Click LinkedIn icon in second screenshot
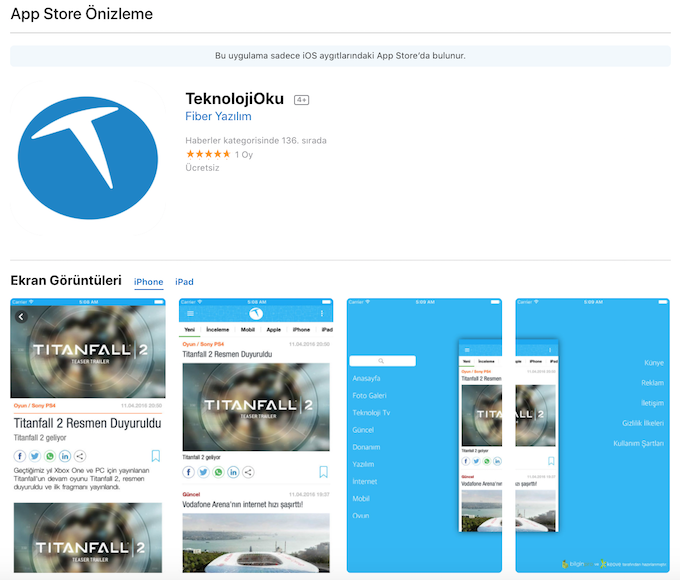Image resolution: width=680 pixels, height=580 pixels. [233, 472]
